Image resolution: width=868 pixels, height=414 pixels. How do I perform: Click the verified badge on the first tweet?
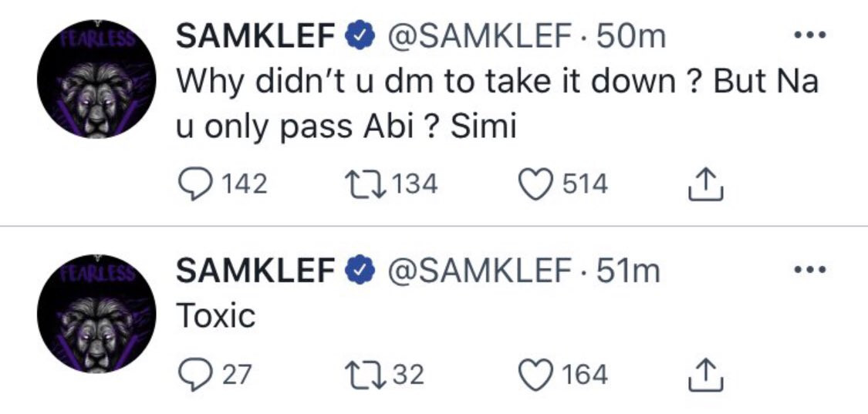(x=357, y=37)
